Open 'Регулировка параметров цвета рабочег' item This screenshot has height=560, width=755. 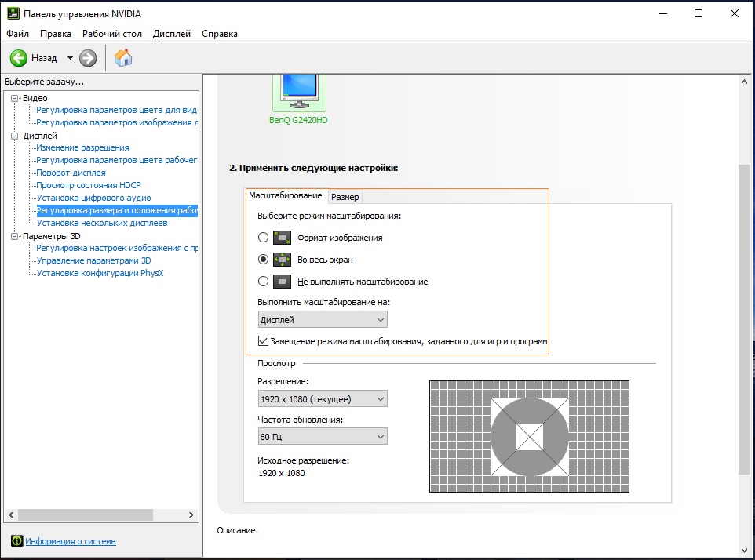pos(116,160)
